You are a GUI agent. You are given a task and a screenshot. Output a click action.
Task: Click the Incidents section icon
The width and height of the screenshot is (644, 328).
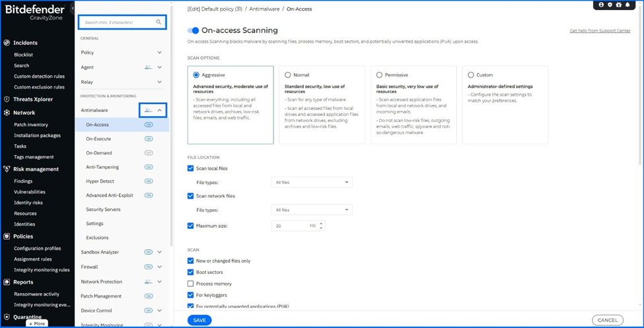click(7, 43)
